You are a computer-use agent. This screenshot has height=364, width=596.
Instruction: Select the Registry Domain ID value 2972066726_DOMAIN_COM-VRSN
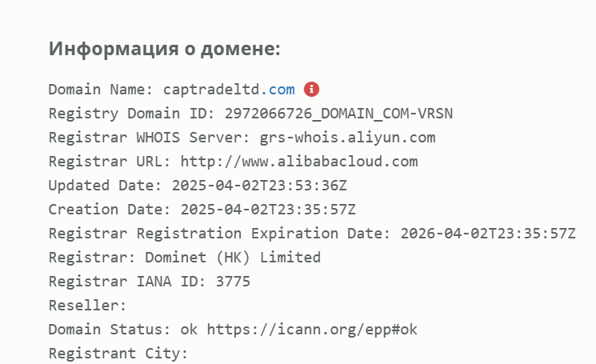[x=344, y=113]
